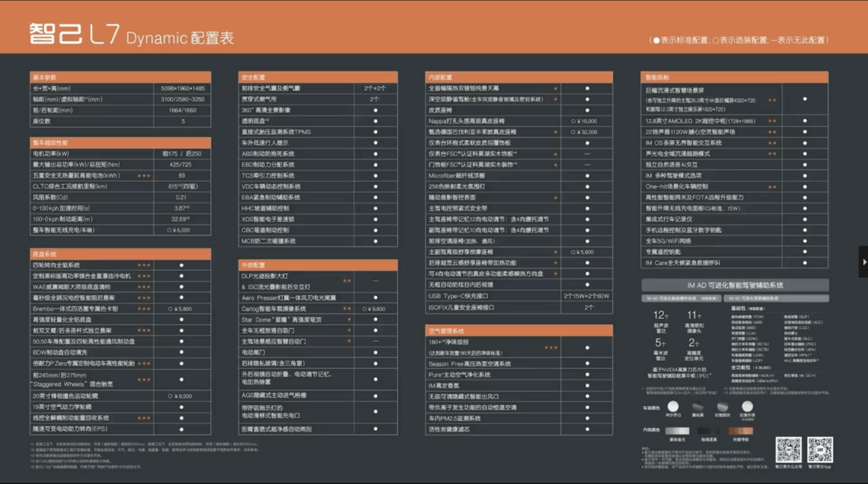868x484 pixels.
Task: Click the 智己 L7 Dynamic 配置表 title
Action: pyautogui.click(x=132, y=35)
